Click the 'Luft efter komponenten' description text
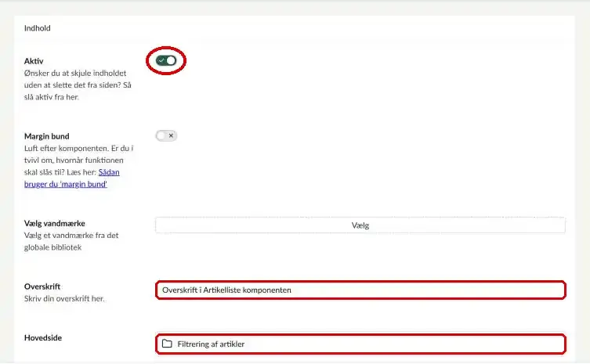 coord(78,160)
